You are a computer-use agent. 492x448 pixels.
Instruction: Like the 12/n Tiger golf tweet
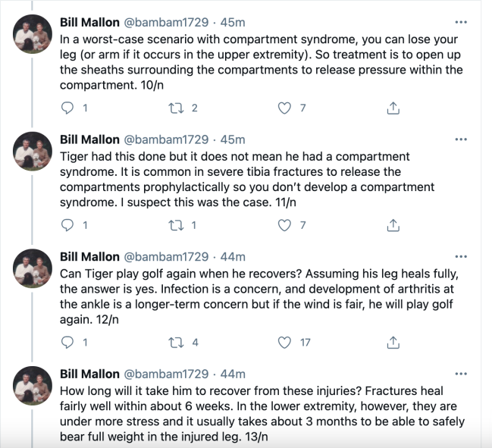(x=284, y=342)
